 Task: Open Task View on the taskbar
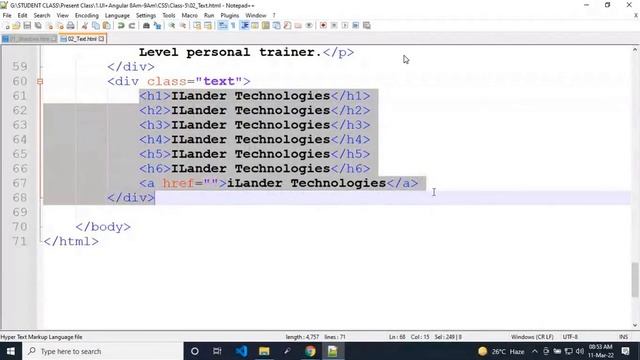point(217,351)
